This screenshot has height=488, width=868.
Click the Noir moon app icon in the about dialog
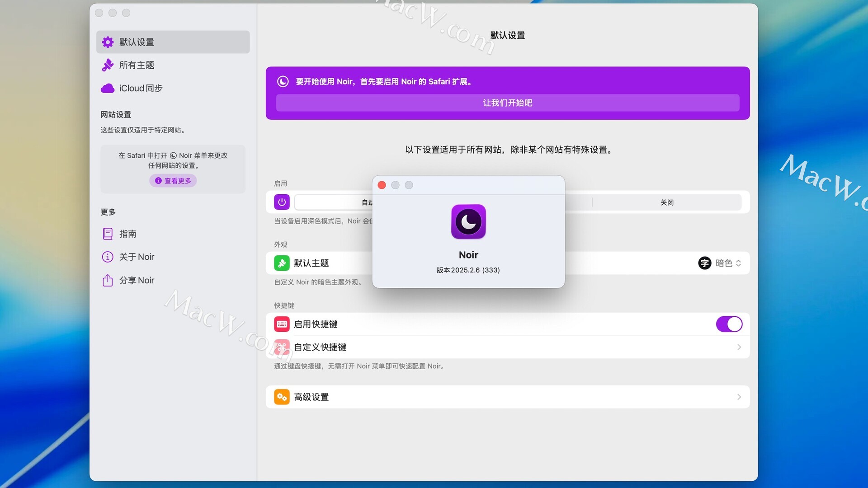coord(468,221)
